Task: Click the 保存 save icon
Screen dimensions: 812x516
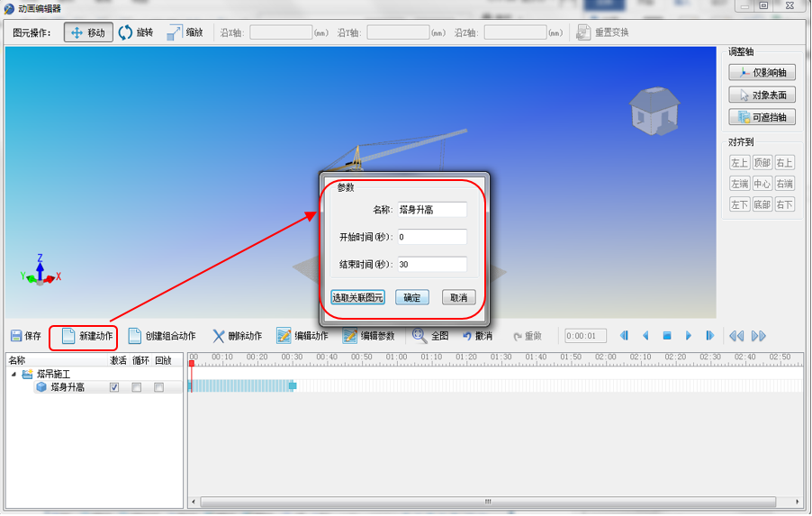Action: [x=26, y=336]
